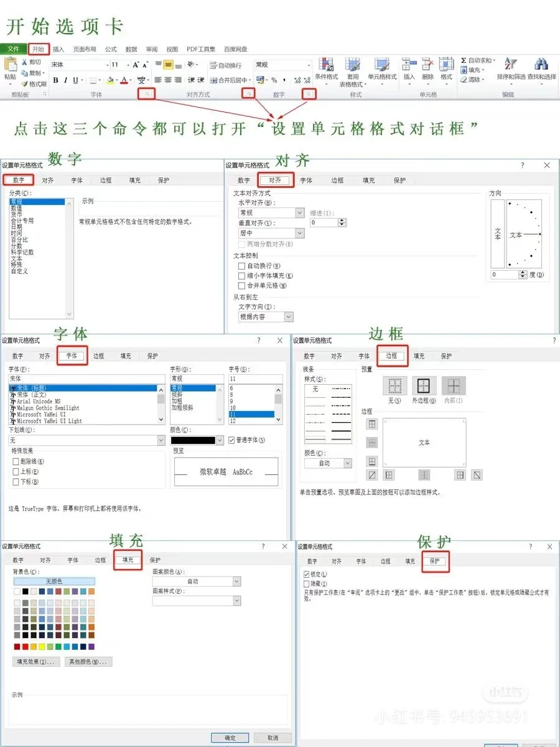Click the fill color bucket icon
Viewport: 560px width, 747px height.
point(110,80)
